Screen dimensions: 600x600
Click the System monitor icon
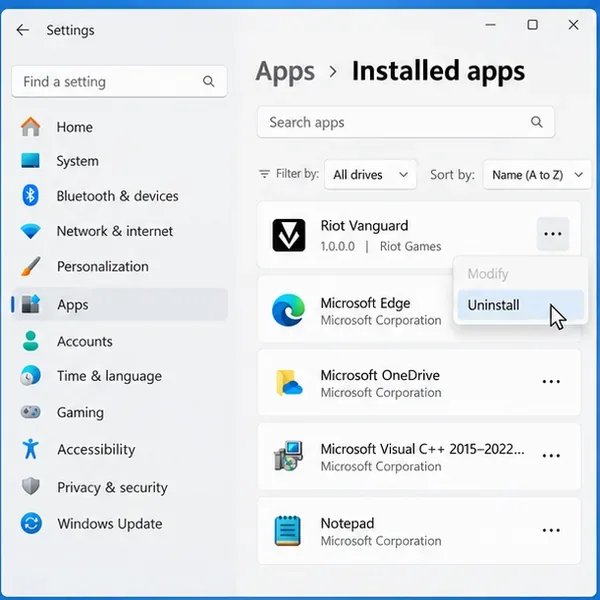(x=30, y=161)
